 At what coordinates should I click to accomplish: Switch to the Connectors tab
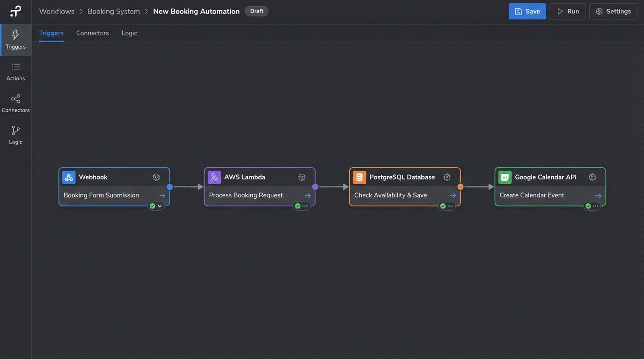[x=92, y=33]
